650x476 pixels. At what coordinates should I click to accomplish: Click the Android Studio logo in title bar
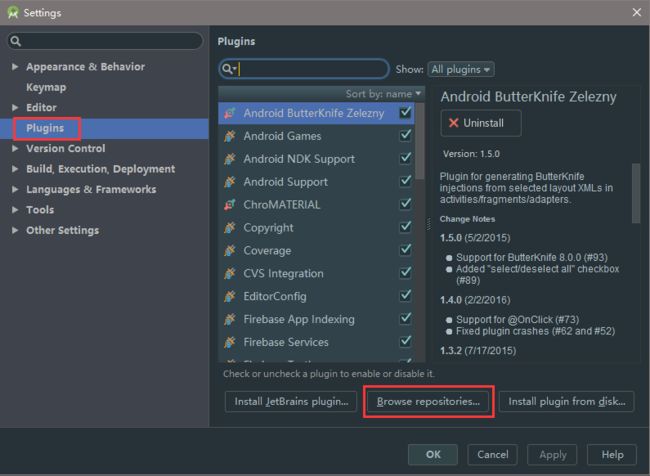point(13,12)
